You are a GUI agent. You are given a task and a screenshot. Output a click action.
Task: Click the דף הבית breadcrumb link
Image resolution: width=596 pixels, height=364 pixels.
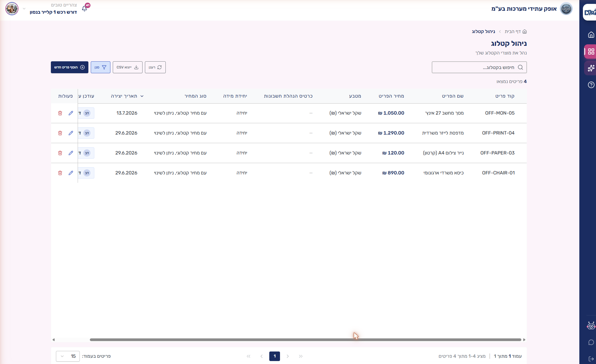pyautogui.click(x=516, y=32)
